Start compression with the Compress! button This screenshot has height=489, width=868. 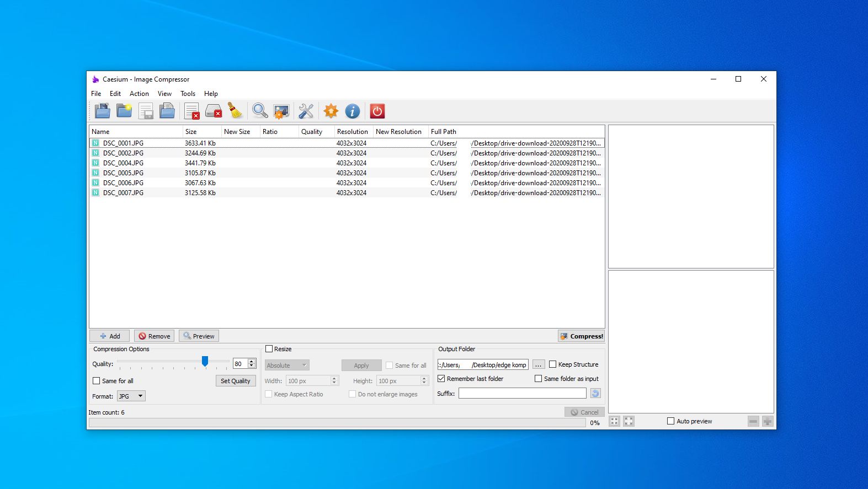[x=581, y=336]
